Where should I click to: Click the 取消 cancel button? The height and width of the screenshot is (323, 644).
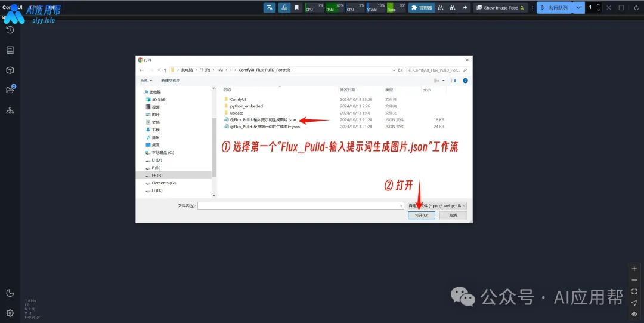click(x=453, y=215)
